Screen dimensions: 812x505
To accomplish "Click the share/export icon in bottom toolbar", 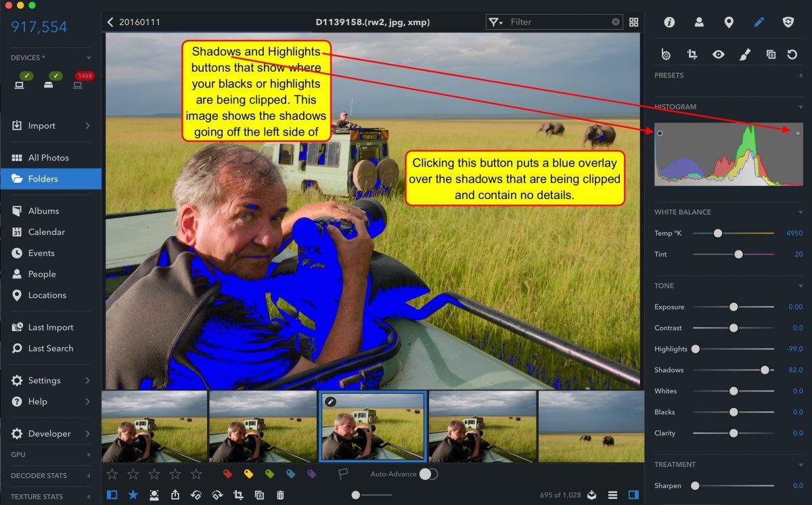I will (175, 495).
